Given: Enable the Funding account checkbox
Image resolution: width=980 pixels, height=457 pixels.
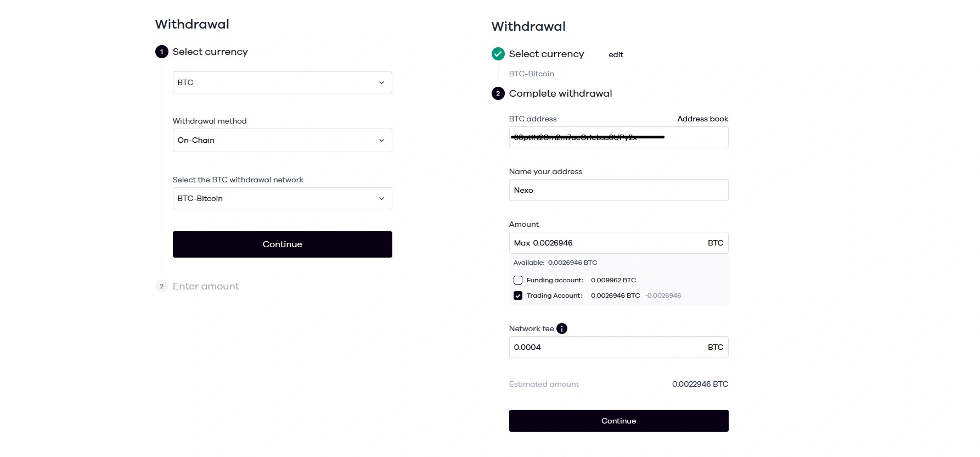Looking at the screenshot, I should click(x=517, y=280).
